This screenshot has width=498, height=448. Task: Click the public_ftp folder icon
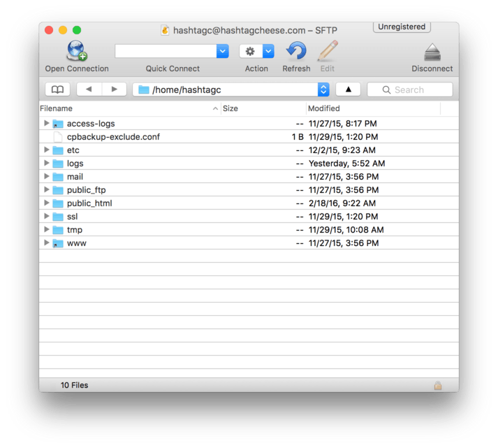(58, 190)
